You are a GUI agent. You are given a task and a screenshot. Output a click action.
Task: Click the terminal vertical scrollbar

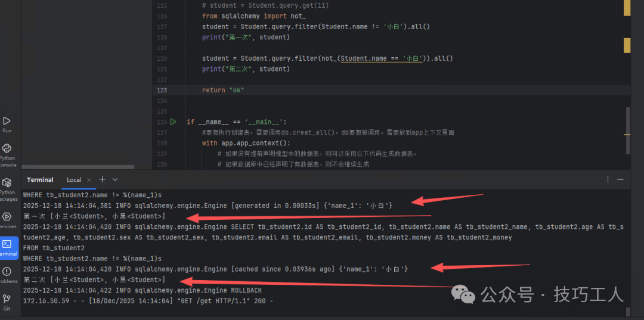click(x=627, y=310)
